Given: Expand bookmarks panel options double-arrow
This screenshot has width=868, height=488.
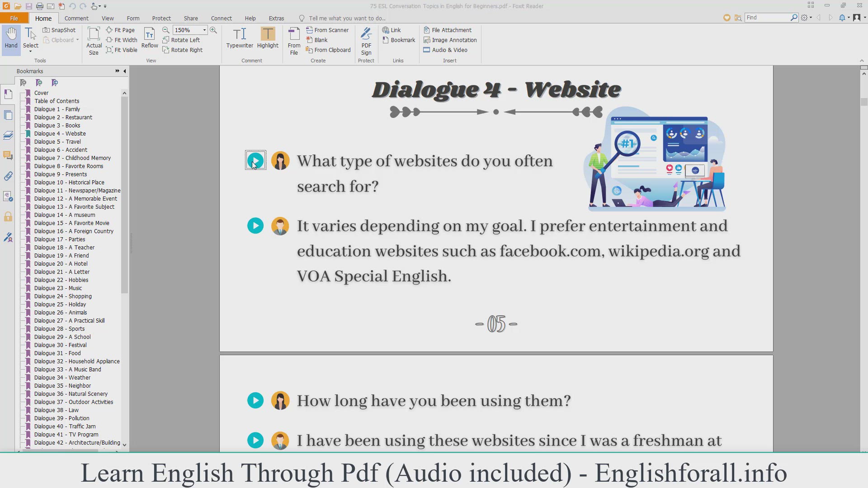Looking at the screenshot, I should tap(118, 71).
